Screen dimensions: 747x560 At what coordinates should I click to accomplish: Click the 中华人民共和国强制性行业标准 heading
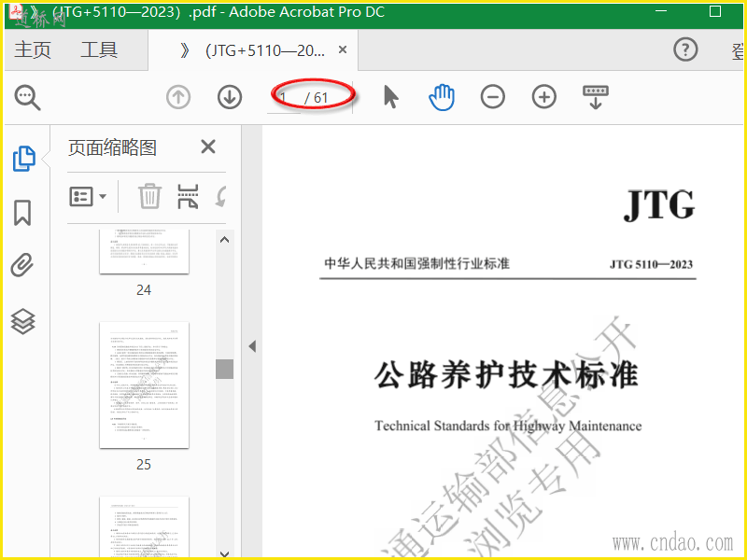click(x=416, y=263)
